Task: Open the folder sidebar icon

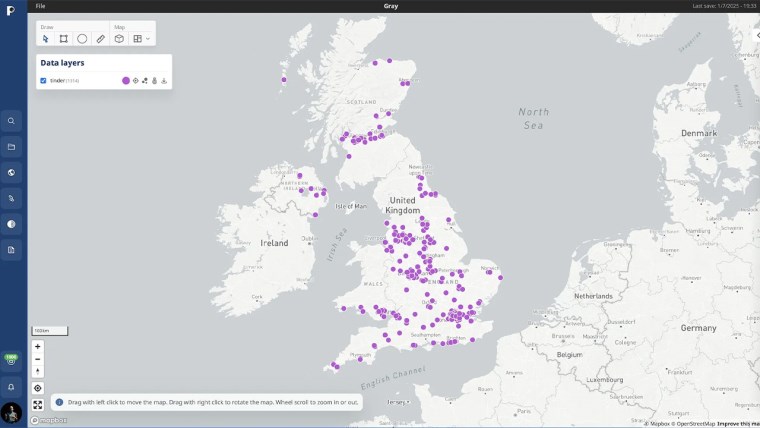Action: click(x=11, y=147)
